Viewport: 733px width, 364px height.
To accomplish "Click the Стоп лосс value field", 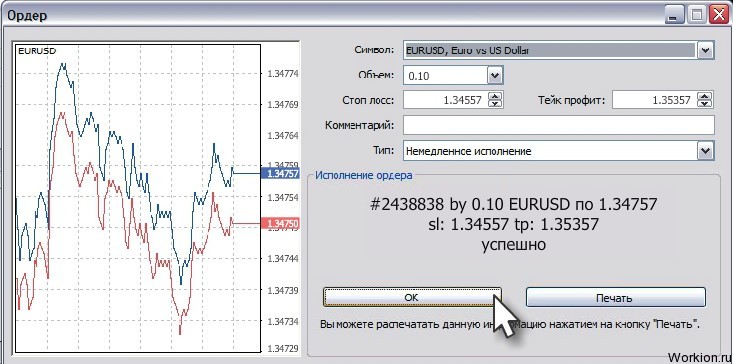I will [x=445, y=100].
